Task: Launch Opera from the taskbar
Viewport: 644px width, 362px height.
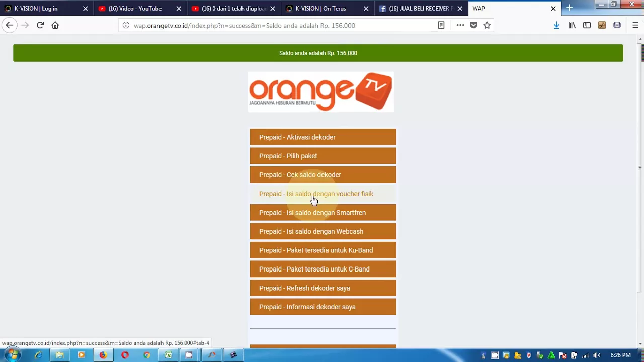Action: 125,355
